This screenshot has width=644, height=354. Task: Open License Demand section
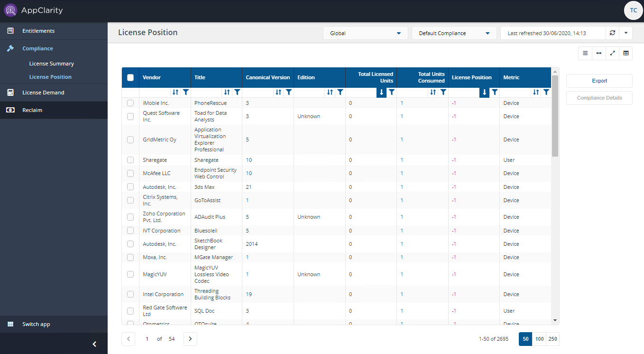54,93
